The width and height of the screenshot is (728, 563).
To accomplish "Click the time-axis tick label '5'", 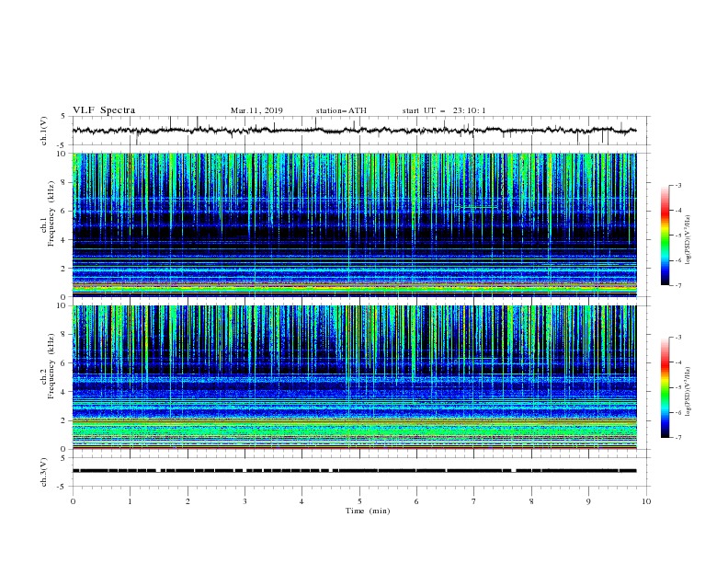I will click(359, 501).
